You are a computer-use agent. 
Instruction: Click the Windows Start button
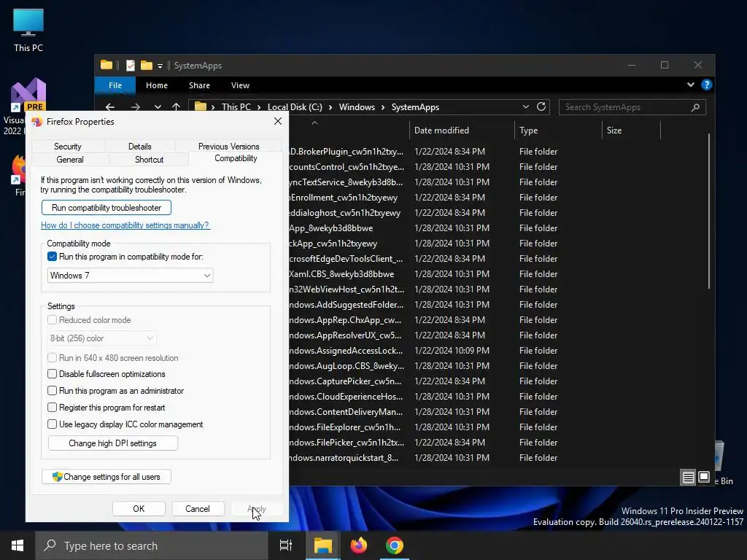(x=18, y=545)
